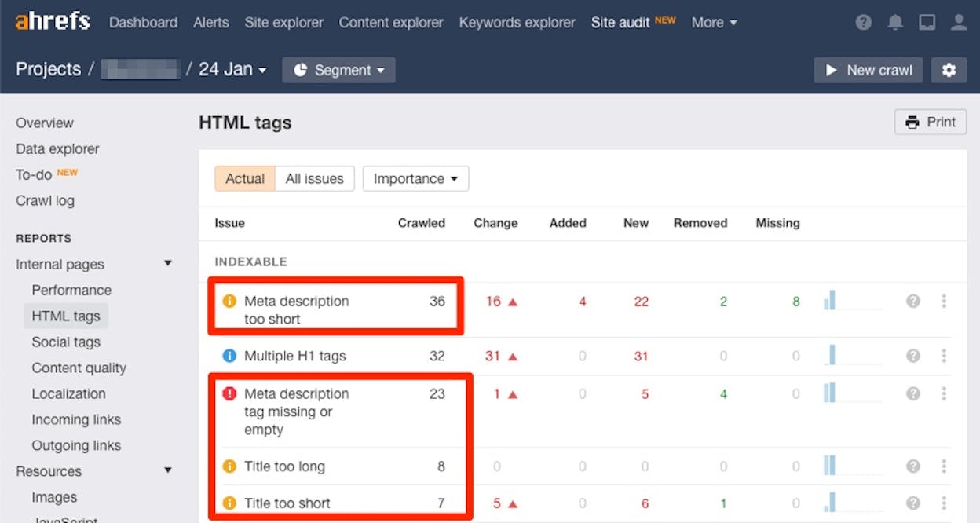The image size is (980, 523).
Task: Open Site explorer
Action: [283, 23]
